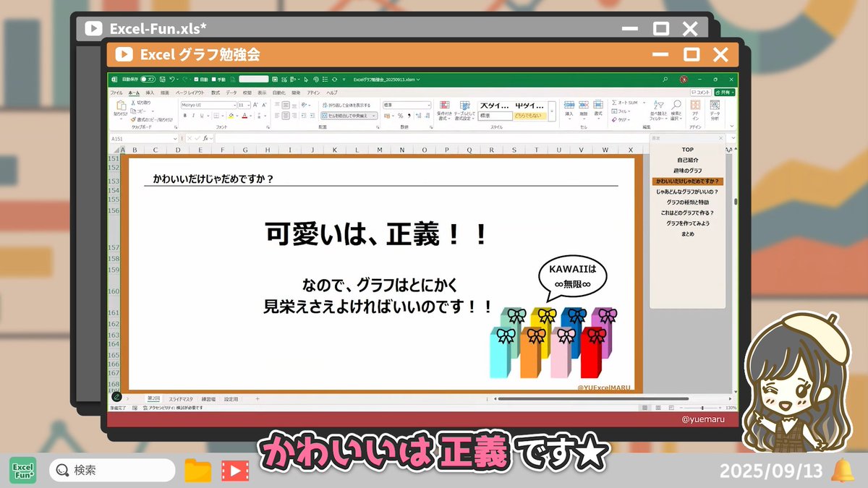The width and height of the screenshot is (868, 488).
Task: Switch to the 設定用 sheet tab
Action: (x=231, y=398)
